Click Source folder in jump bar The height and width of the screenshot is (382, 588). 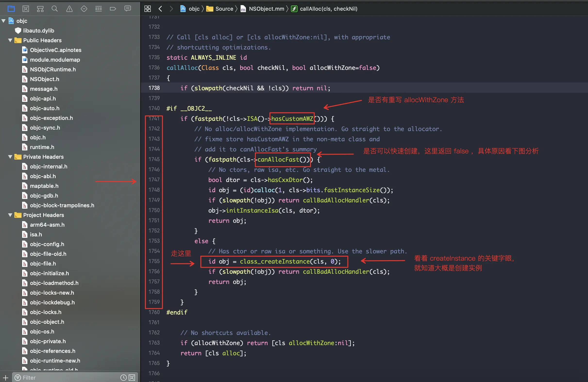click(x=224, y=9)
